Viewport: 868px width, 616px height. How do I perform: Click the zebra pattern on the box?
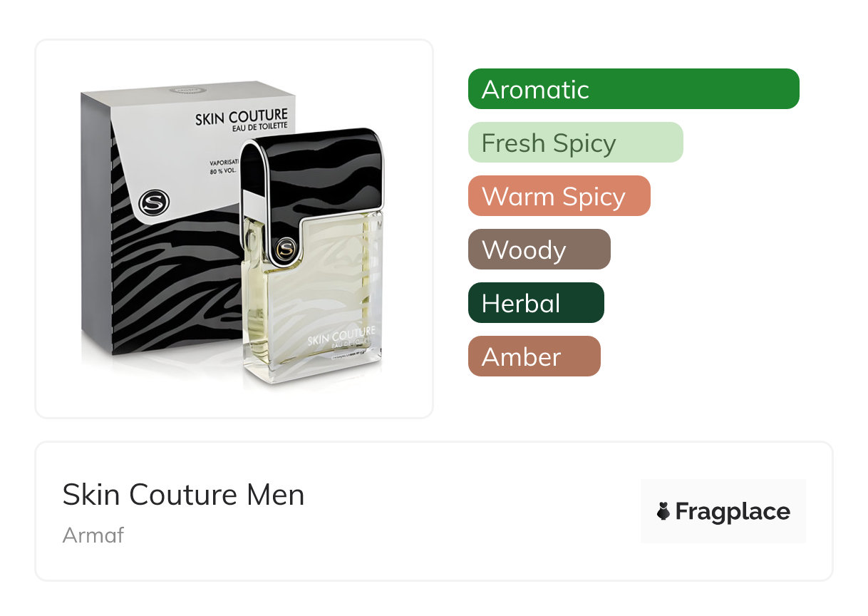pyautogui.click(x=171, y=285)
